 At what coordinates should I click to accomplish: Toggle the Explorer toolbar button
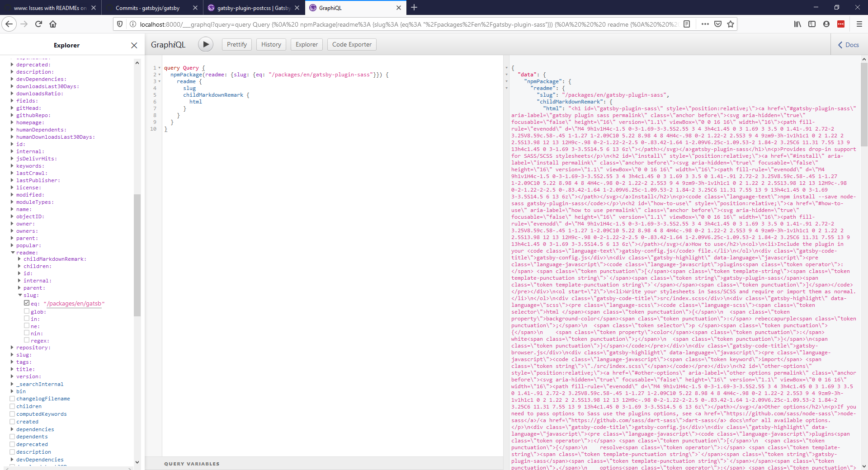click(x=307, y=44)
